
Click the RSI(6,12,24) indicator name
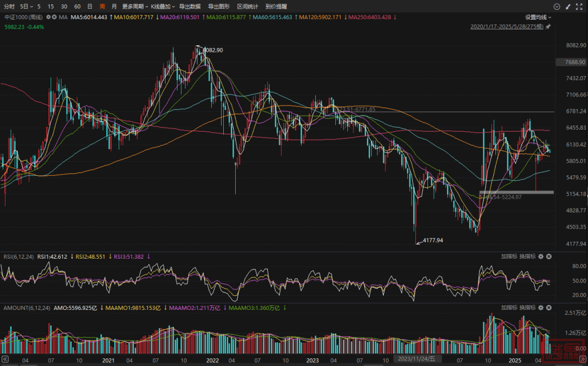[x=19, y=257]
